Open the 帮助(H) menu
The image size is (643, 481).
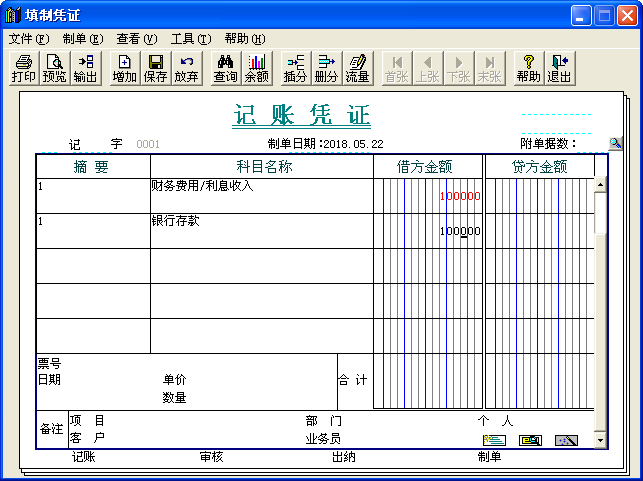point(245,39)
